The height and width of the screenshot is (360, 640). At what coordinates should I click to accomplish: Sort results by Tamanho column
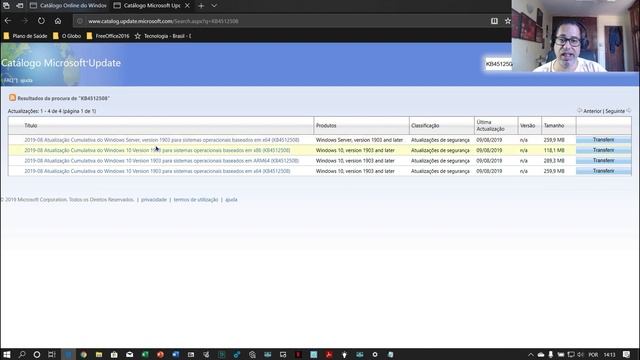(x=554, y=126)
